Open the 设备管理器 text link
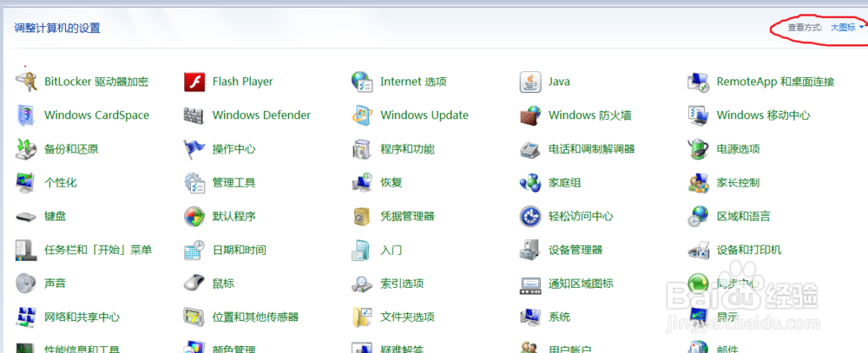868x353 pixels. (x=575, y=250)
